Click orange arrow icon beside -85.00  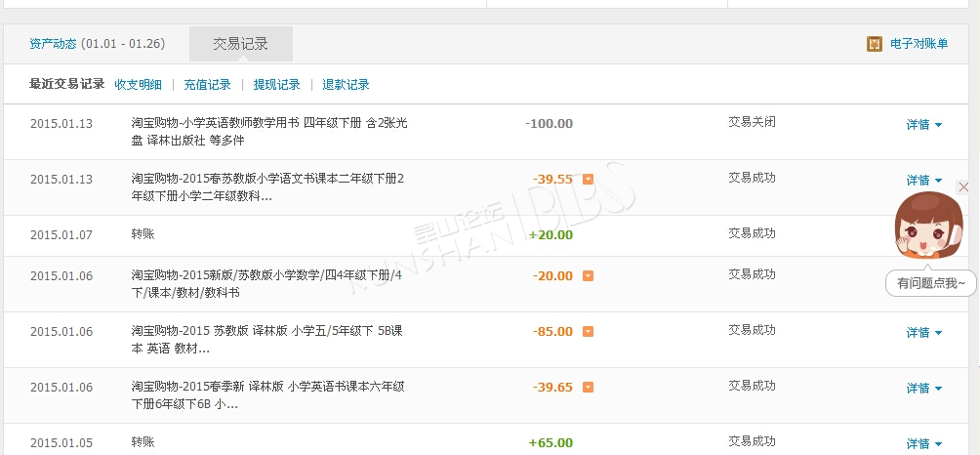click(x=588, y=331)
